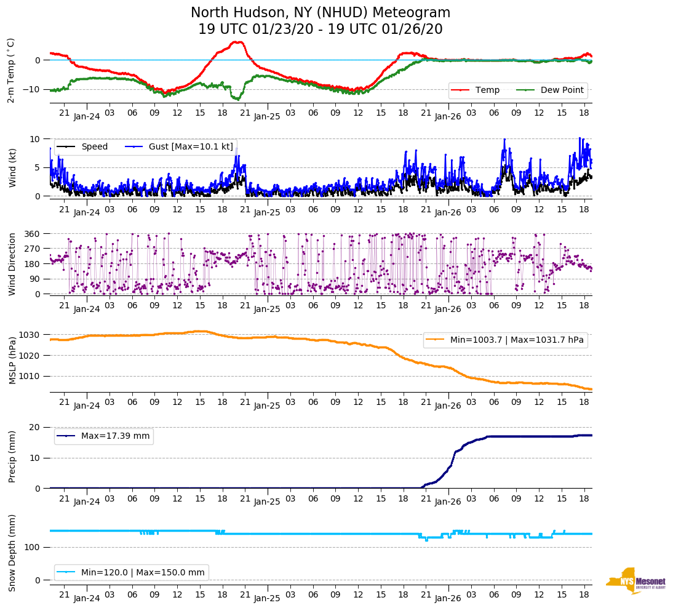Screen dimensions: 673x616
Task: Select the 2-m Temp y-axis label
Action: 10,70
